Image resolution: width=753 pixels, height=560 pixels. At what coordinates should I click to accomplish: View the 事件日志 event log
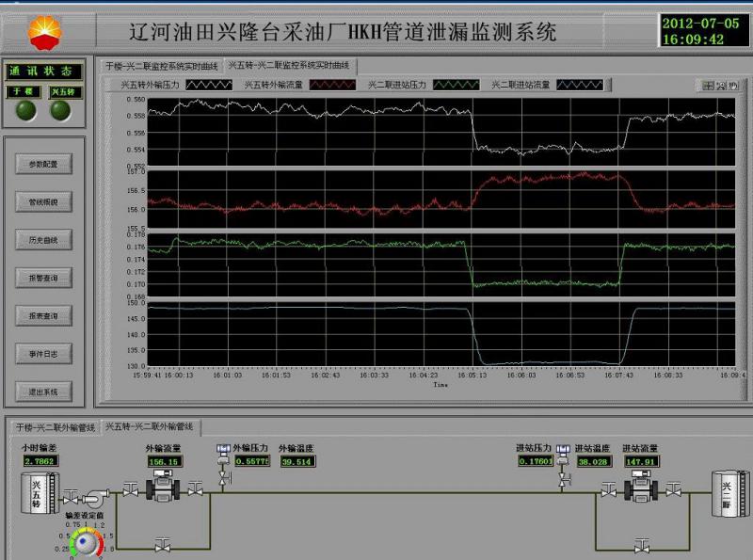43,354
